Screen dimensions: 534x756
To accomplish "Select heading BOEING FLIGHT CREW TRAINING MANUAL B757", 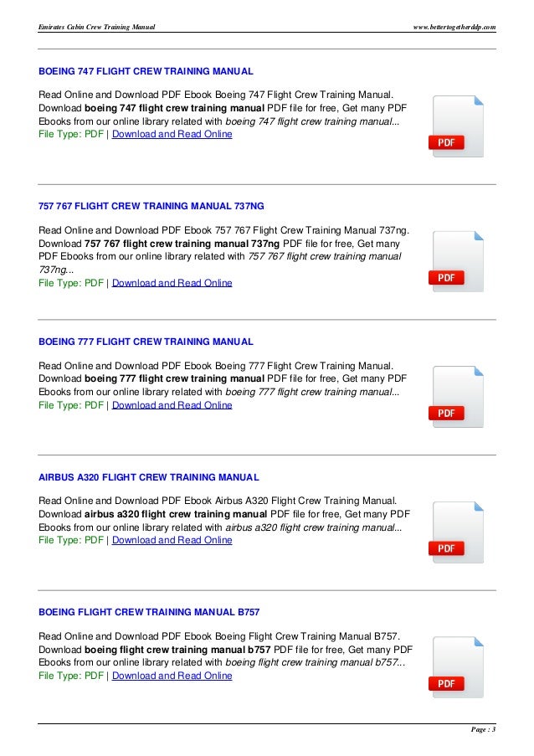I will coord(149,612).
